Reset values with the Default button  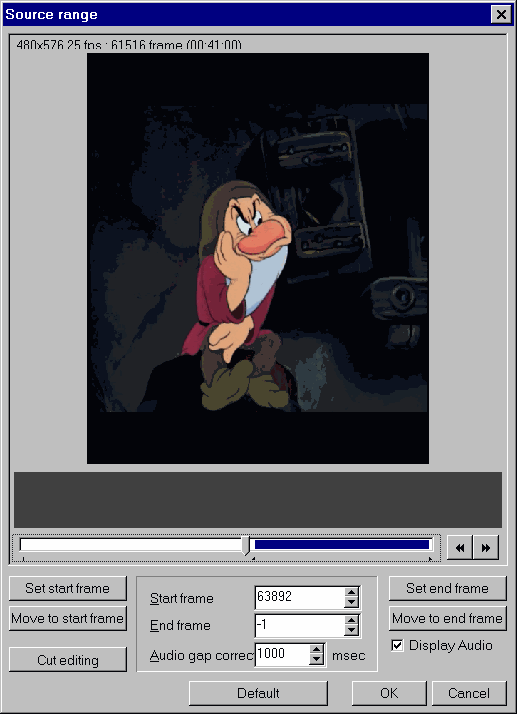[x=258, y=693]
